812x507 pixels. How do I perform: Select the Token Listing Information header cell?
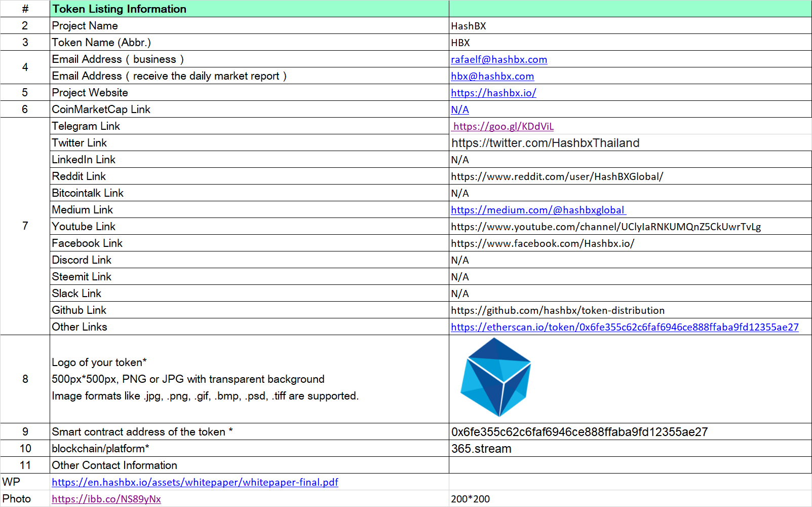click(249, 9)
